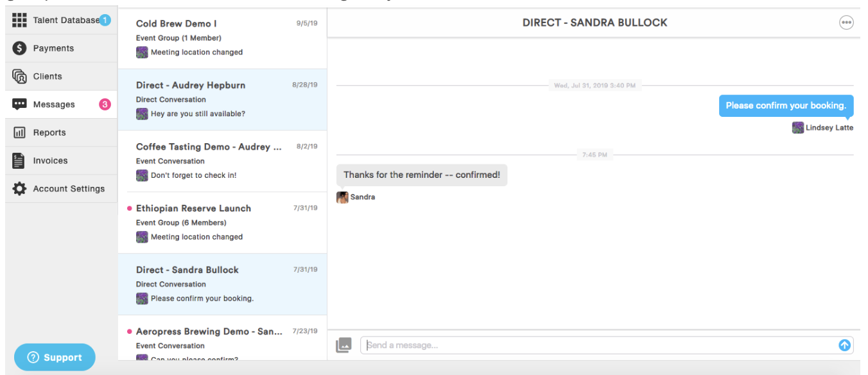Click the Support button

coord(55,358)
